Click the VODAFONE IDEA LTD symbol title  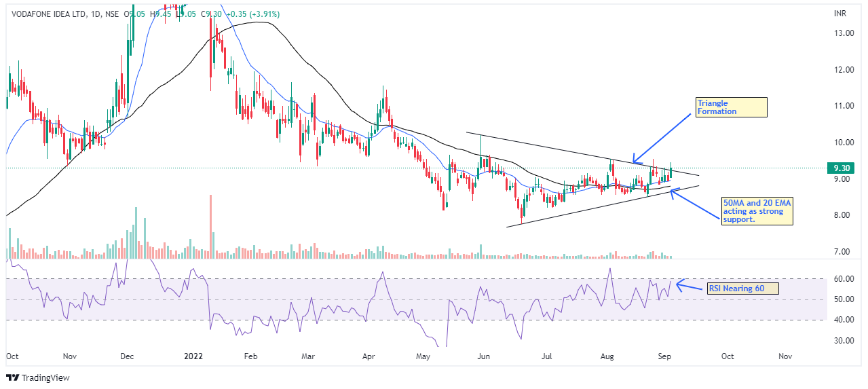click(x=48, y=14)
